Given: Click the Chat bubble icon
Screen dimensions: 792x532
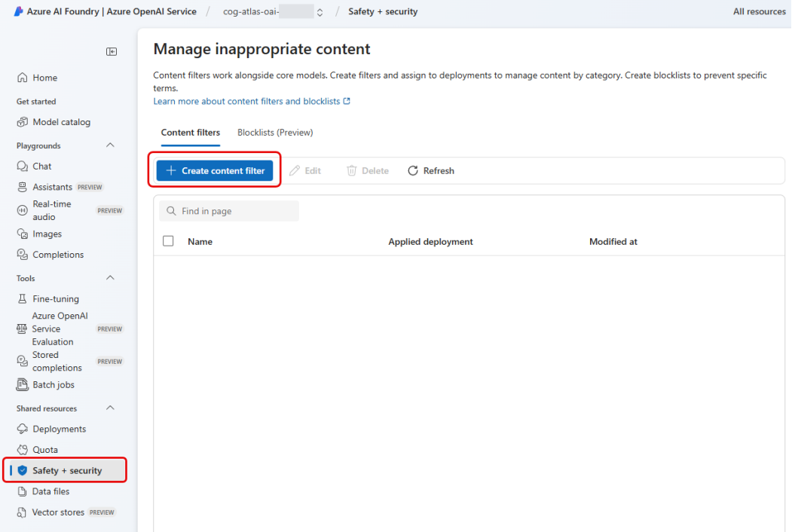Looking at the screenshot, I should click(22, 167).
